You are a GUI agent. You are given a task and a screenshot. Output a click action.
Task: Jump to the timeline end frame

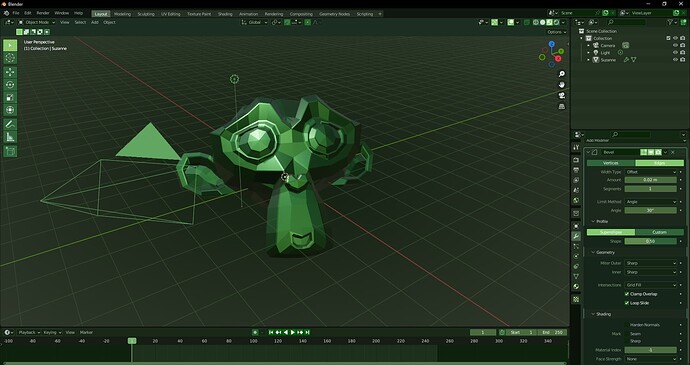coord(308,332)
